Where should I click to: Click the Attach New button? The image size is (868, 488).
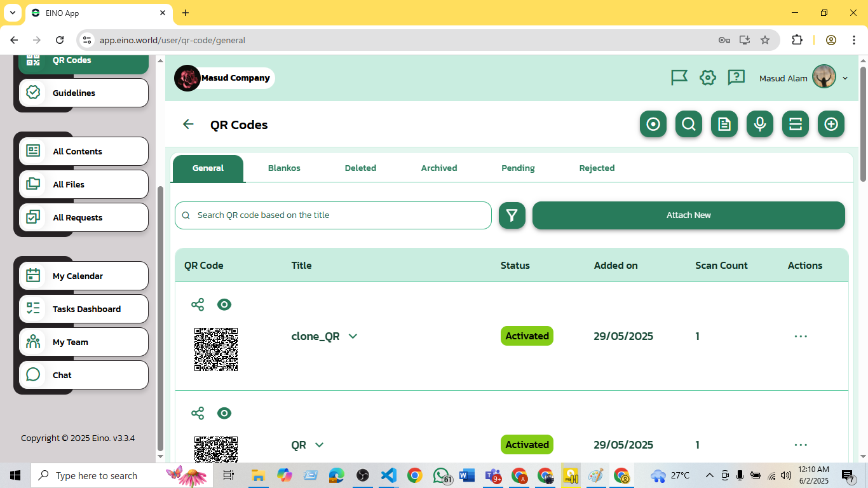(x=689, y=215)
